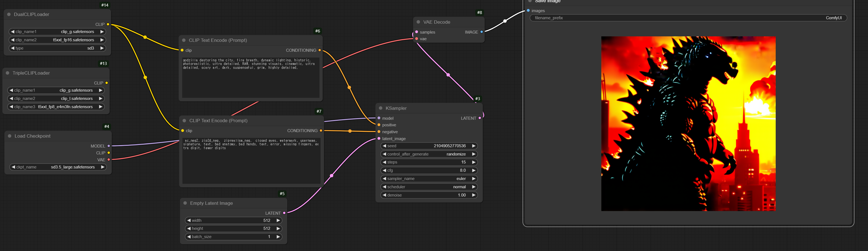The width and height of the screenshot is (868, 251).
Task: Open DualCLIPLoader type sd3 dropdown
Action: coord(57,48)
